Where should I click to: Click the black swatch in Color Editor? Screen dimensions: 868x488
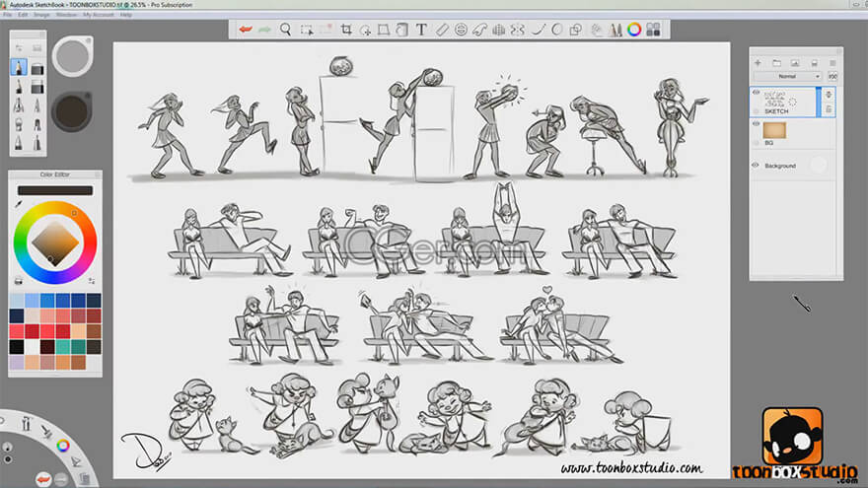coord(17,347)
